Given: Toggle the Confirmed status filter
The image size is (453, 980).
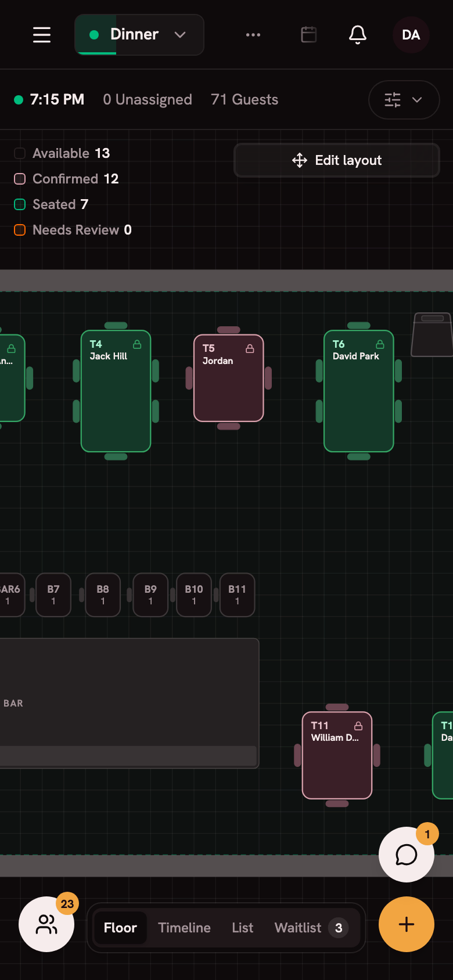Looking at the screenshot, I should [x=66, y=179].
